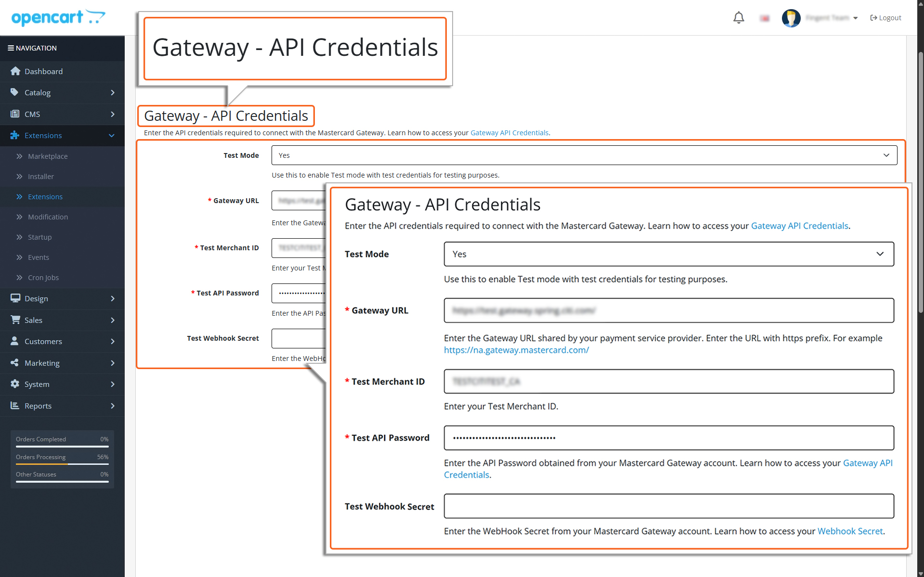
Task: Open Marketplace submenu item
Action: pyautogui.click(x=62, y=156)
